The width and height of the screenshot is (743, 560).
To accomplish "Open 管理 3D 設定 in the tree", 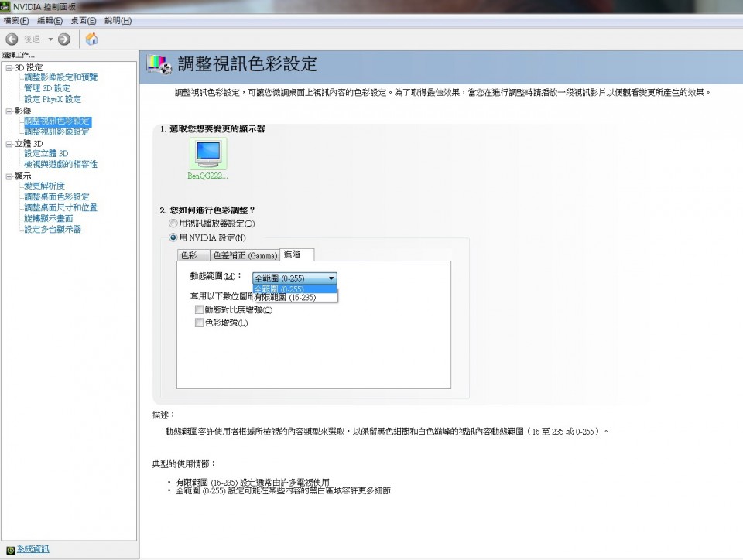I will coord(47,88).
